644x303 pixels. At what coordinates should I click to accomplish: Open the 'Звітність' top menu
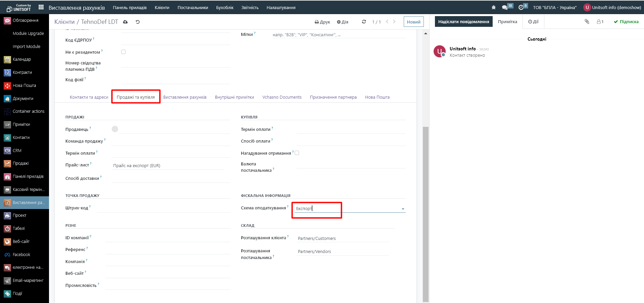[250, 7]
